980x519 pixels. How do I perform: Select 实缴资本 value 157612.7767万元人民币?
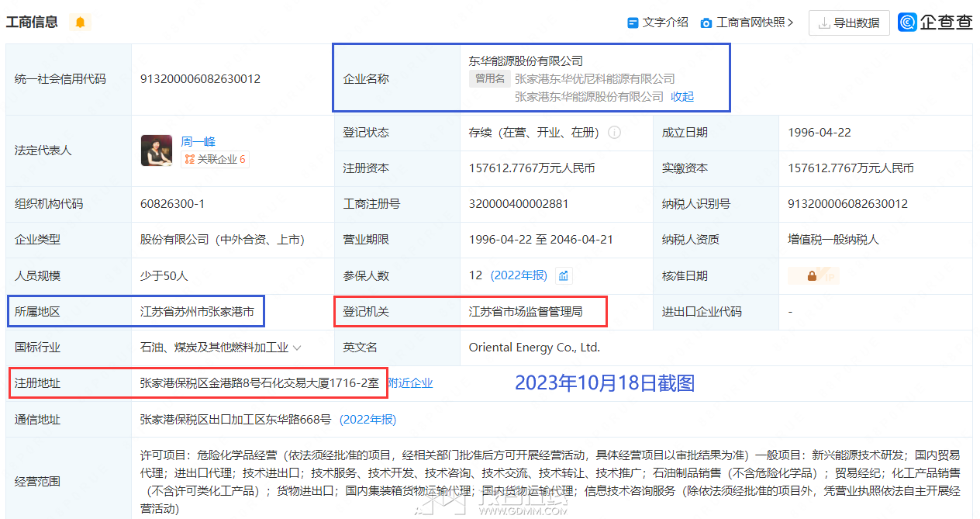(851, 168)
